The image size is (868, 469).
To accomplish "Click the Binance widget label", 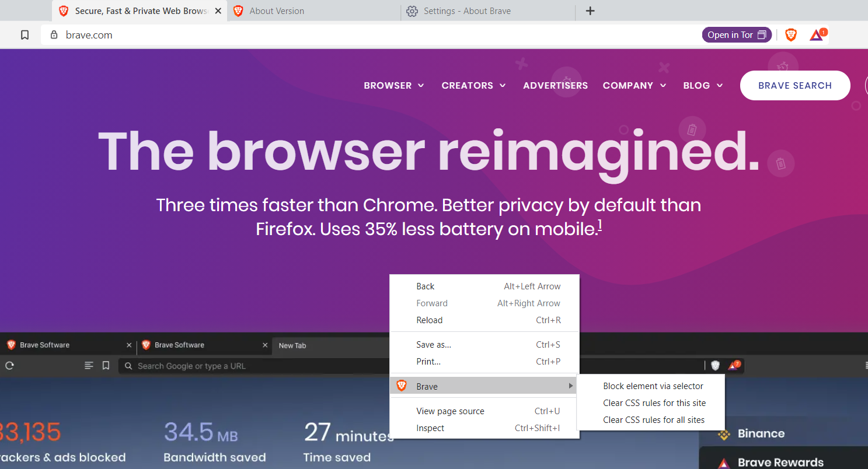I will [x=761, y=434].
